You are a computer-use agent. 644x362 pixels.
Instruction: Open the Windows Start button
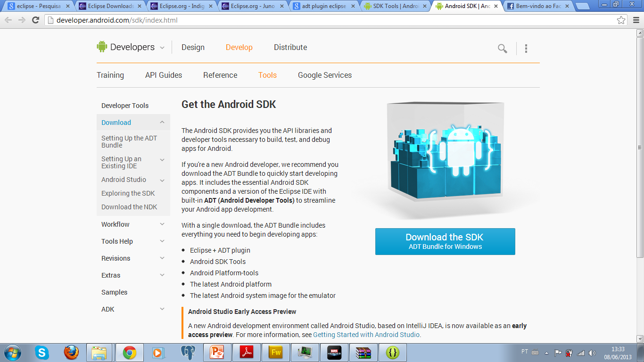12,353
